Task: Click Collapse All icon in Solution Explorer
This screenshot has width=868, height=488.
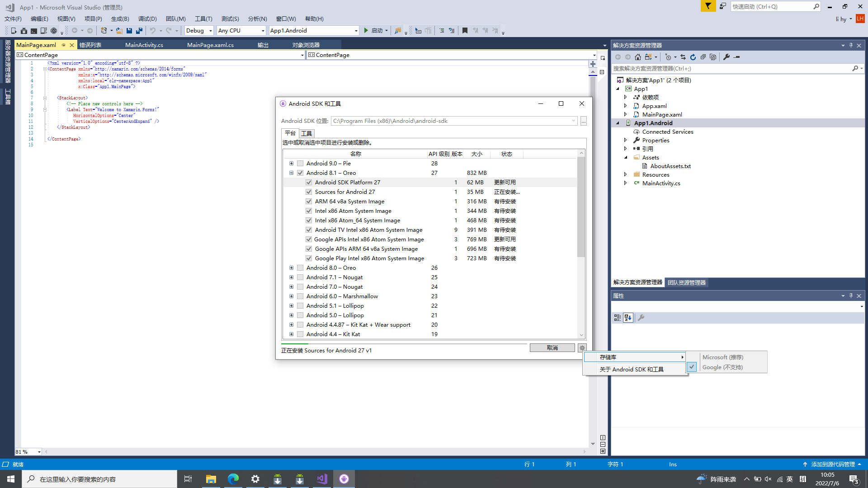Action: pyautogui.click(x=703, y=57)
